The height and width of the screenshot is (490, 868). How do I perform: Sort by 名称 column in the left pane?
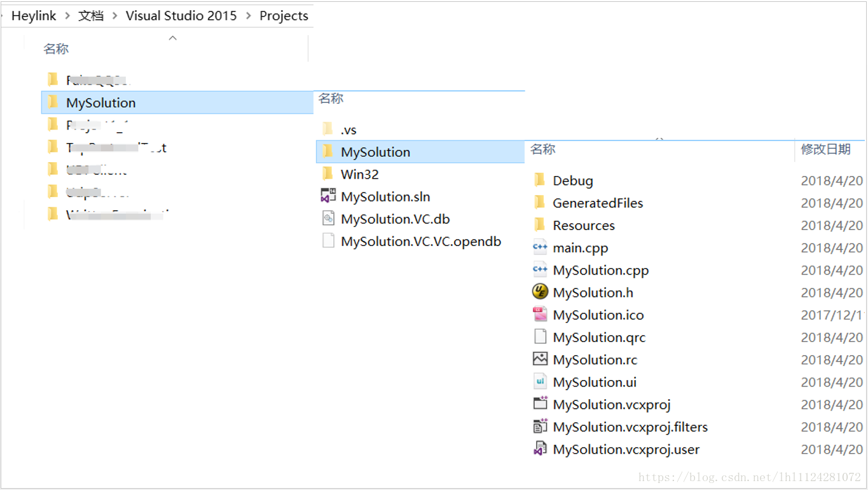tap(56, 49)
